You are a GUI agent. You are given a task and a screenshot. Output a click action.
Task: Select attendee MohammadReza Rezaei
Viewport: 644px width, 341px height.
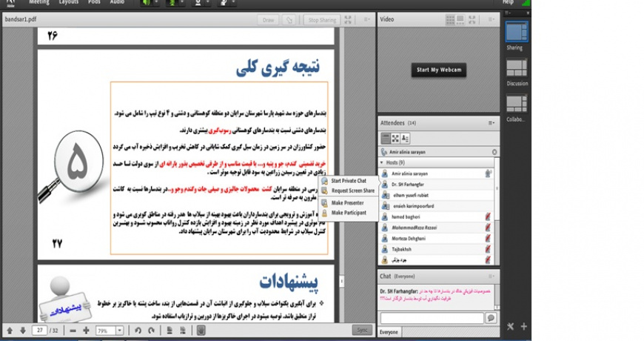pyautogui.click(x=437, y=228)
